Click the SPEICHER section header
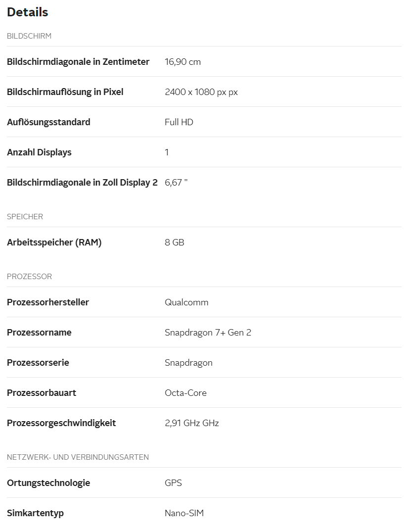 point(25,217)
